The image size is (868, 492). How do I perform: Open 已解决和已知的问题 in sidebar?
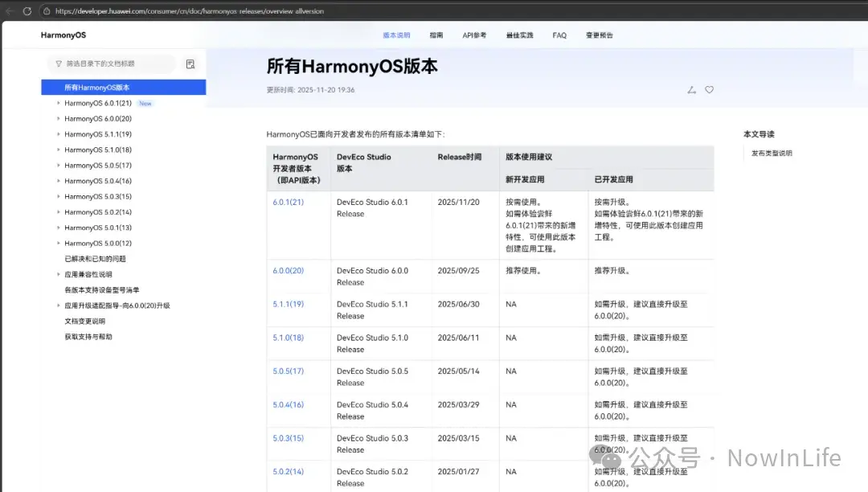pyautogui.click(x=95, y=258)
